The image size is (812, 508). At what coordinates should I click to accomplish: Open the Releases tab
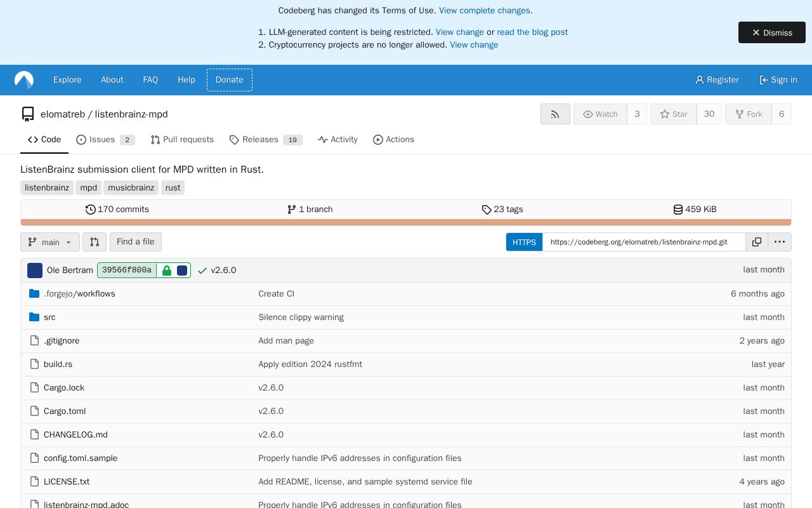[x=266, y=140]
